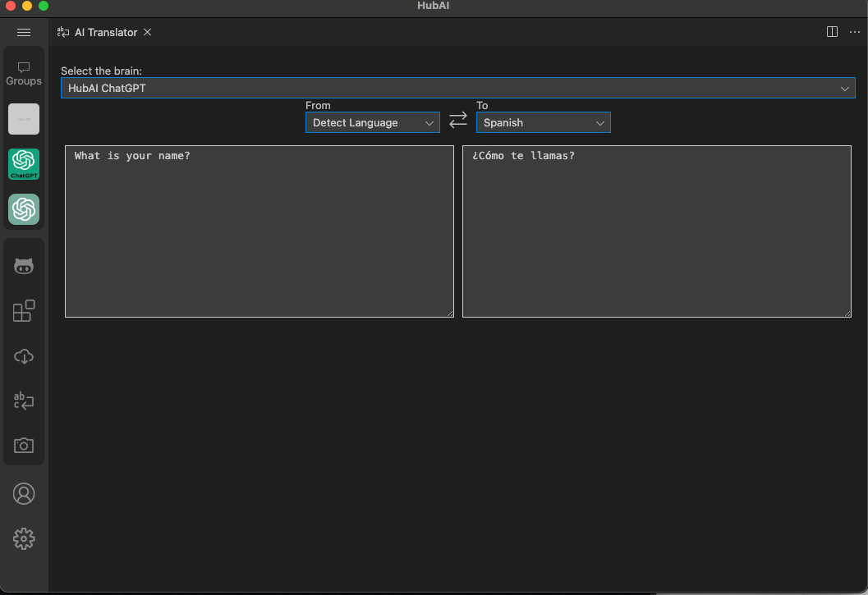
Task: Click the translation output box '¿Cómo te llamas?'
Action: click(656, 231)
